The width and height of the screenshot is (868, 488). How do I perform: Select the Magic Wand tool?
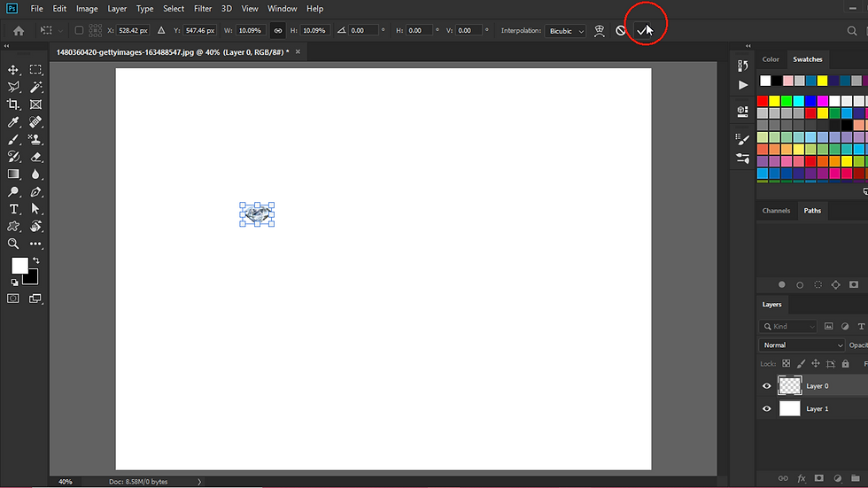click(36, 87)
